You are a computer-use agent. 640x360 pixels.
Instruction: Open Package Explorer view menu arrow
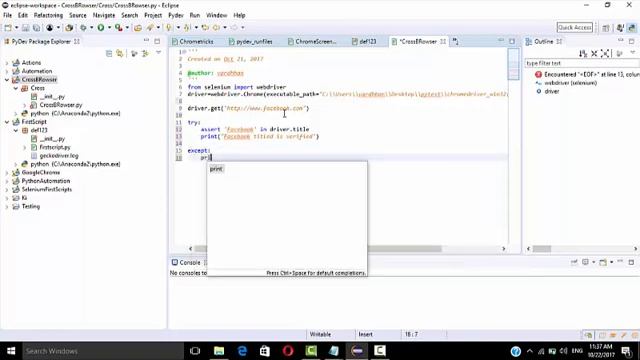tap(158, 53)
